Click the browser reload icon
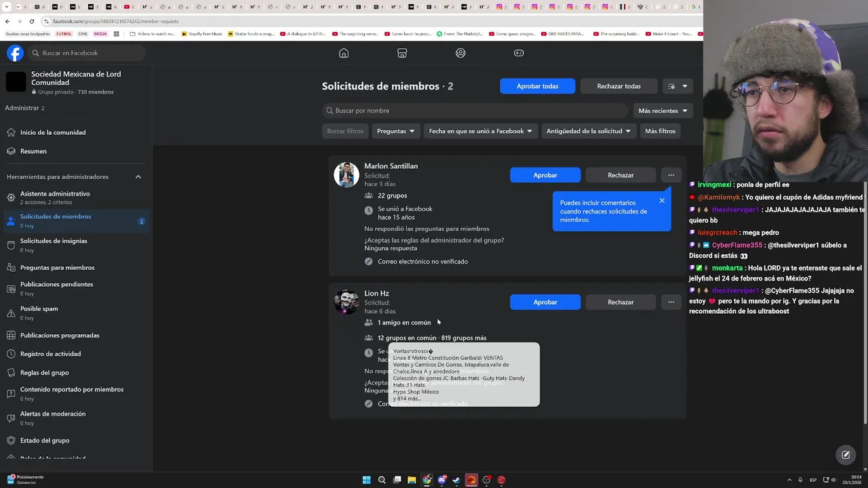 (31, 21)
